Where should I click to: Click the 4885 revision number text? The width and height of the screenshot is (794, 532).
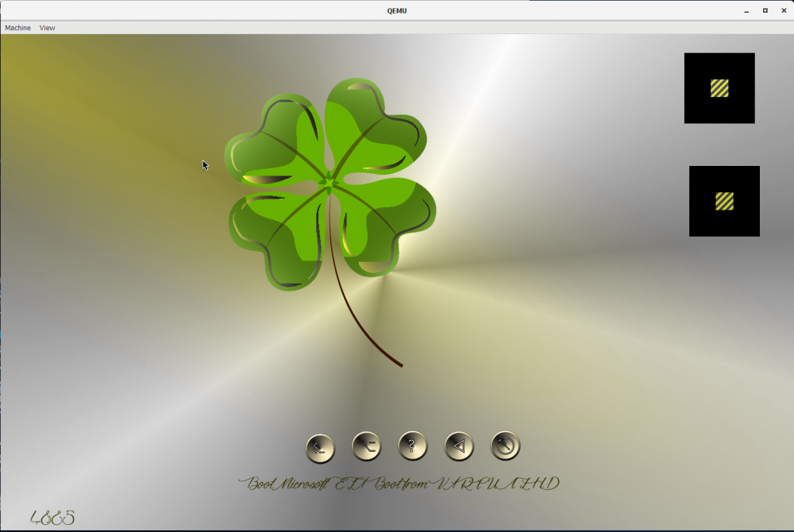coord(52,518)
